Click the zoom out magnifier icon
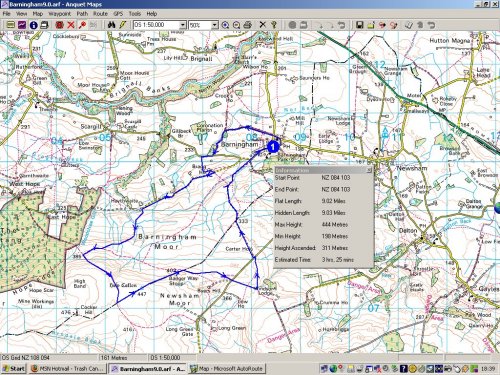 pyautogui.click(x=236, y=25)
